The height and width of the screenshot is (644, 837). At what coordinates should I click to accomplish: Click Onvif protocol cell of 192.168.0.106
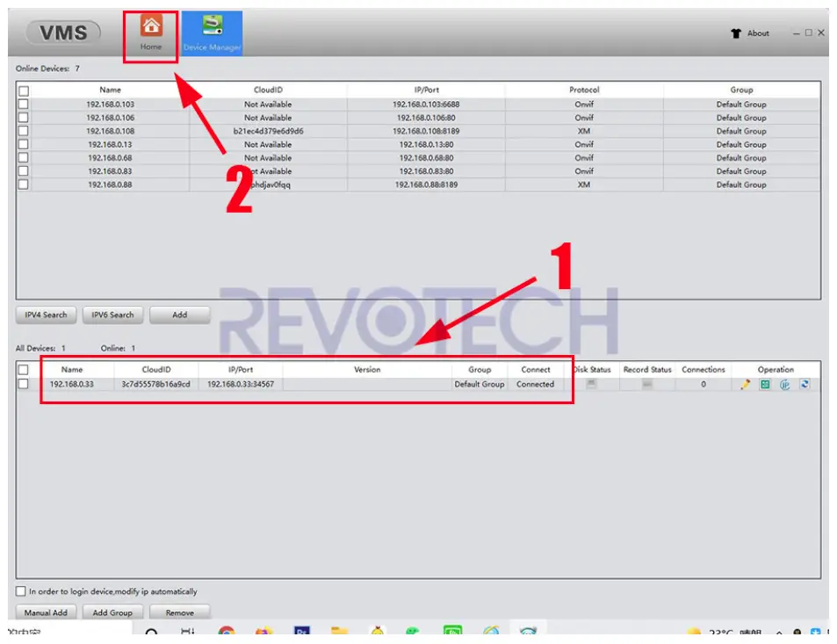[x=584, y=118]
